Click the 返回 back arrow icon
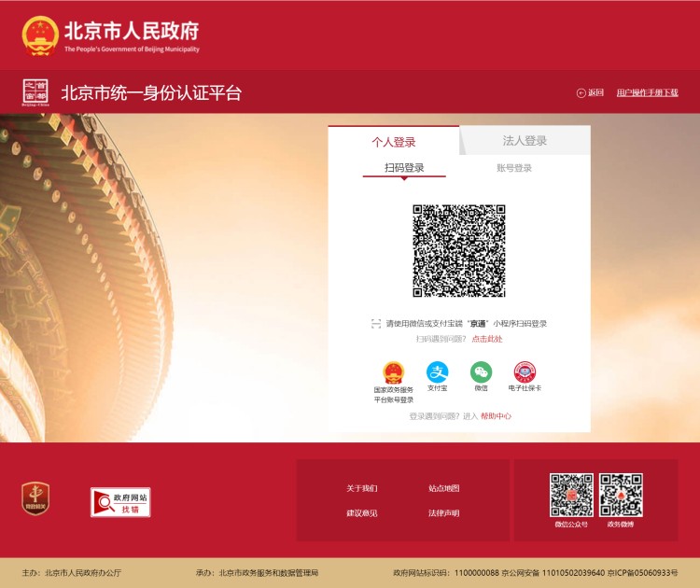 [x=581, y=92]
